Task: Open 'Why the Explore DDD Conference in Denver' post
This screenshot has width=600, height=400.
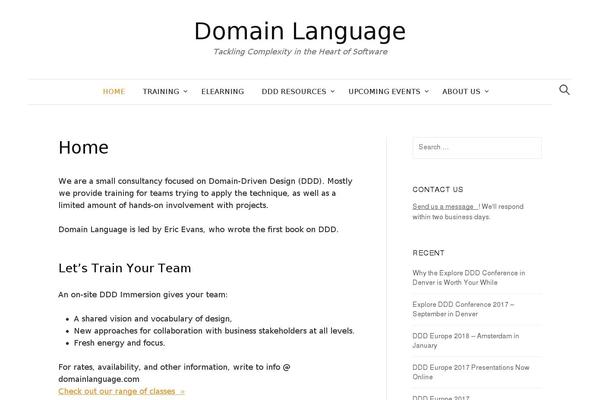Action: coord(469,278)
